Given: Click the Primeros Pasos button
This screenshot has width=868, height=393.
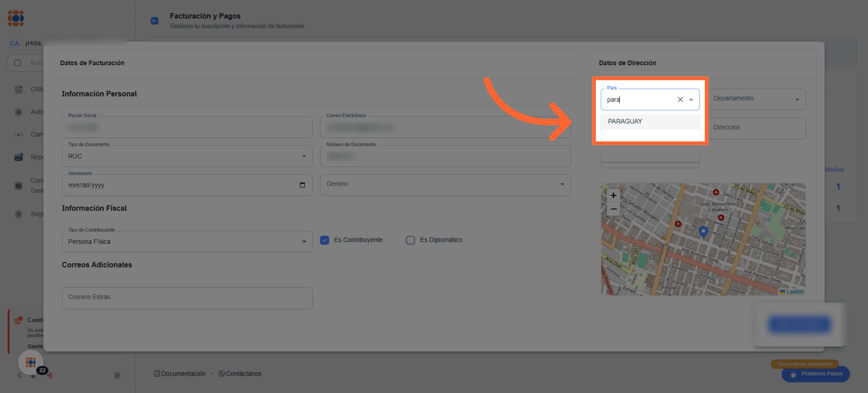Looking at the screenshot, I should 816,374.
